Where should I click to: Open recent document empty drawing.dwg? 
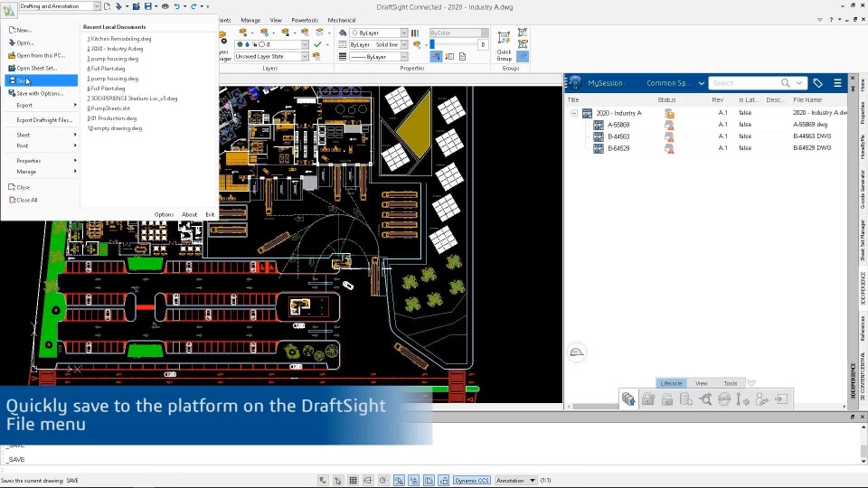(115, 128)
